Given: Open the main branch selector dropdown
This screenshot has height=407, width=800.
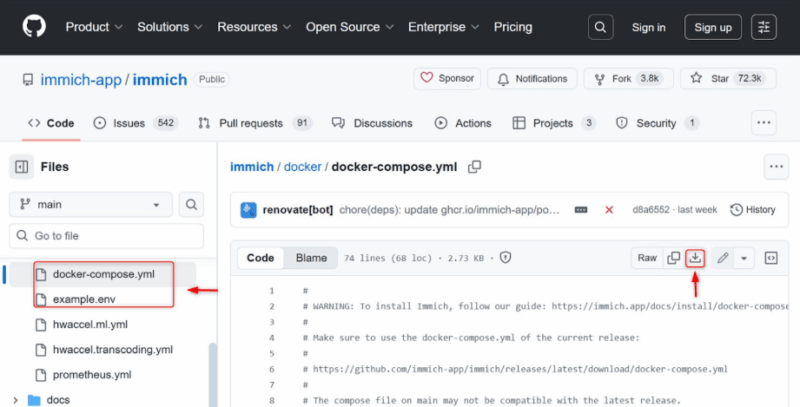Looking at the screenshot, I should point(91,205).
